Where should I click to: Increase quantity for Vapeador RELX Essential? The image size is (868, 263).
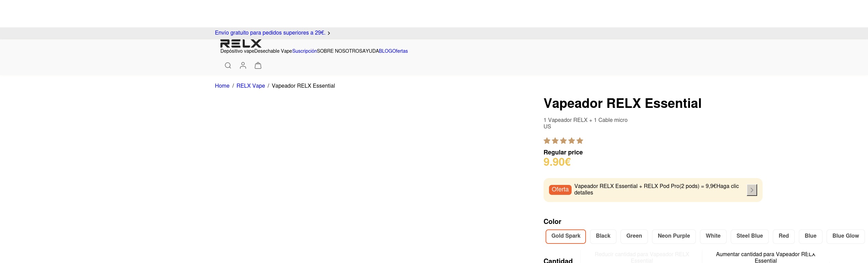[x=765, y=257]
